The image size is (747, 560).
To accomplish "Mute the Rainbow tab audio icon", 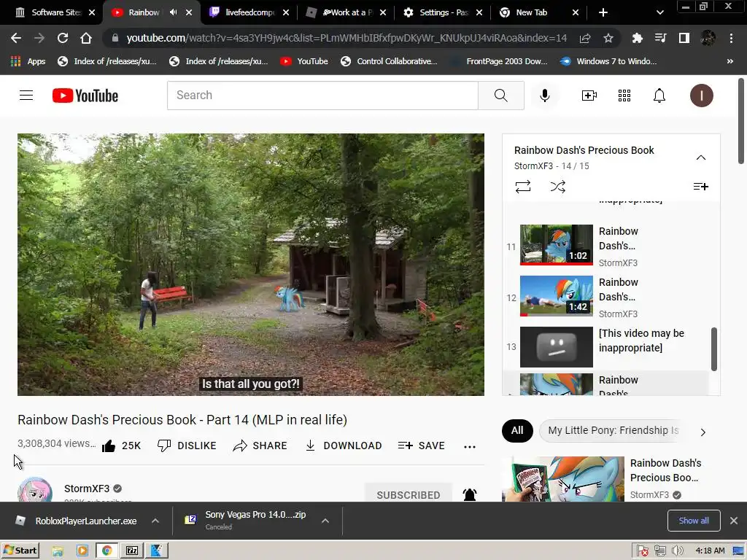I will [174, 12].
